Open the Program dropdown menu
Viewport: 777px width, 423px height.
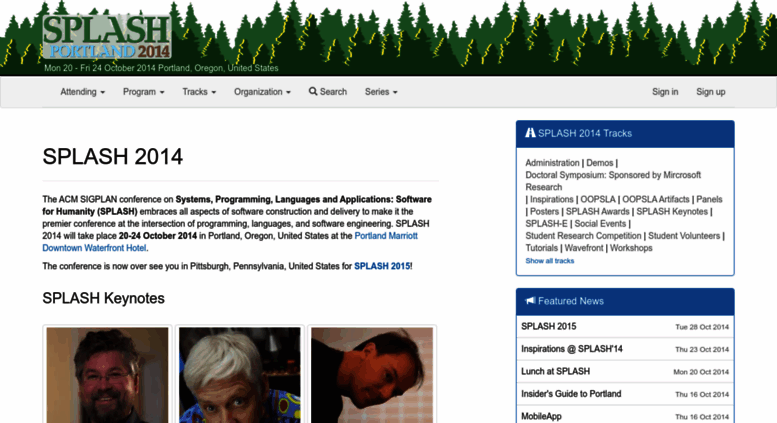click(x=143, y=92)
